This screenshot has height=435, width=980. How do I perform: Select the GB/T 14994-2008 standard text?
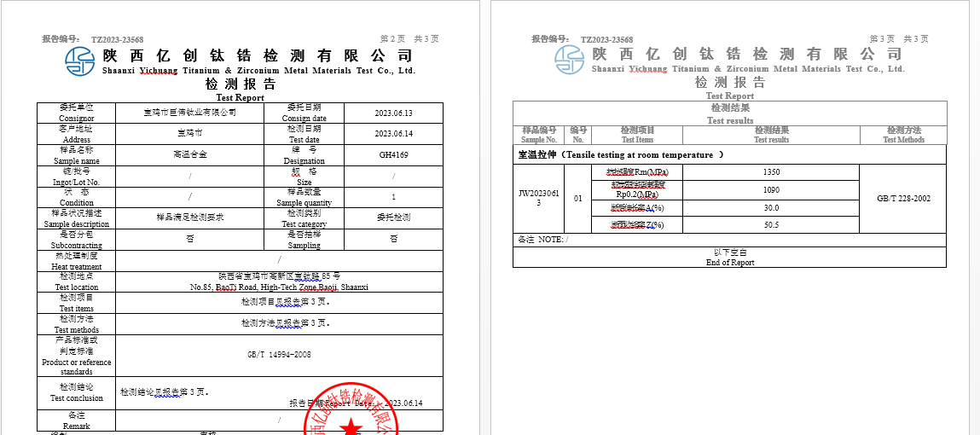(279, 355)
